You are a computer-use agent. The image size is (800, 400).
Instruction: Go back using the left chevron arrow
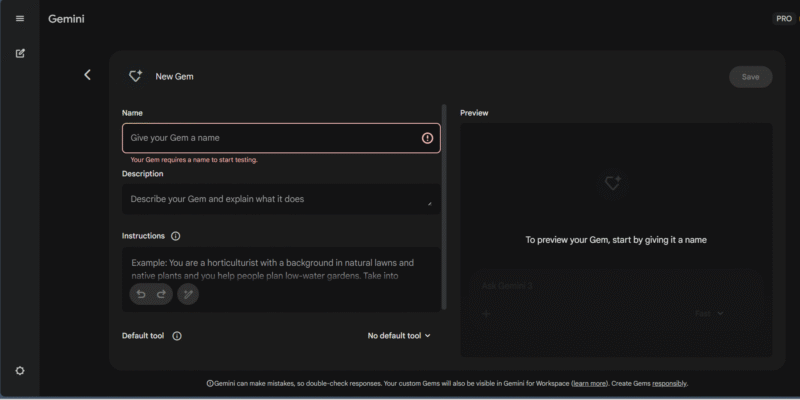tap(87, 75)
